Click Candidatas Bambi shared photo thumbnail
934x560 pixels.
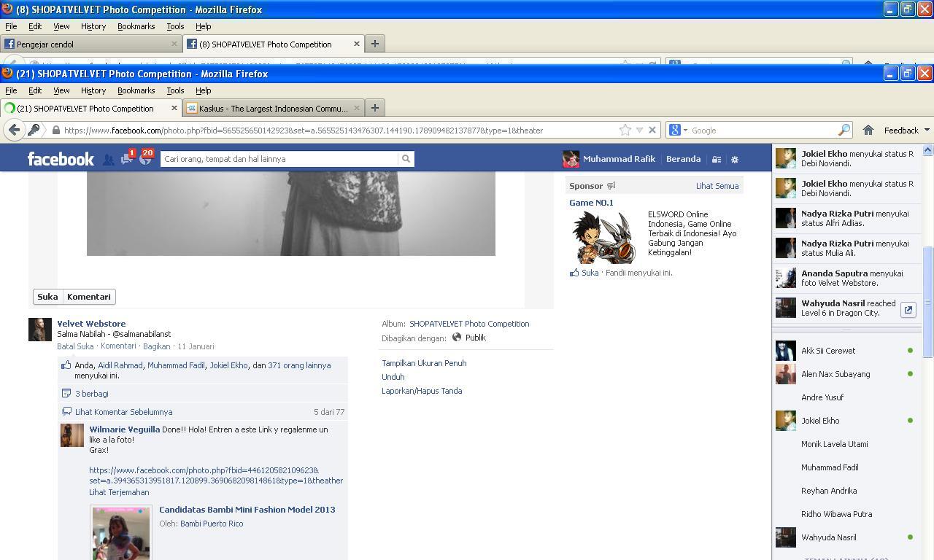121,533
